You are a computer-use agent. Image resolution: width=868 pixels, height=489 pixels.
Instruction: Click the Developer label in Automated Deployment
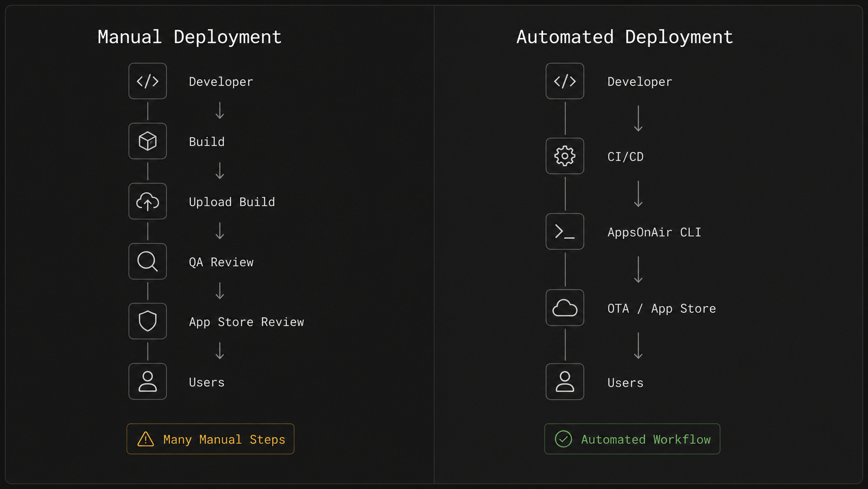640,82
